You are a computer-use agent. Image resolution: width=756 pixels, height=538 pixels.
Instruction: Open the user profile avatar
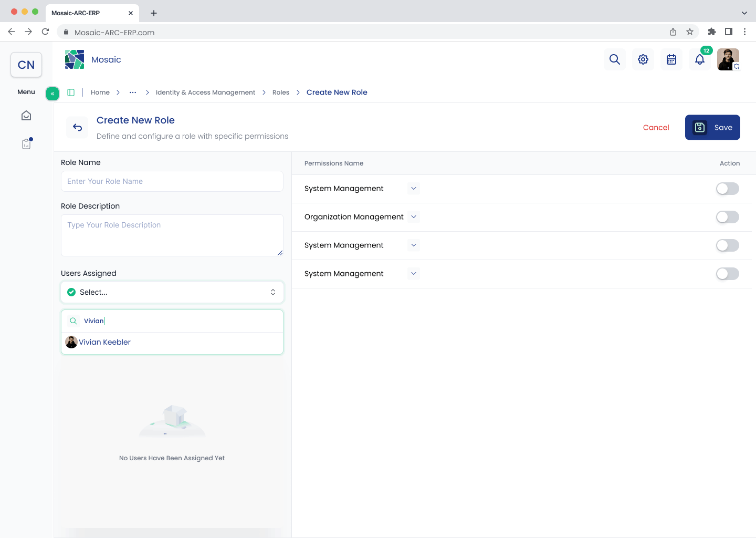(x=728, y=59)
